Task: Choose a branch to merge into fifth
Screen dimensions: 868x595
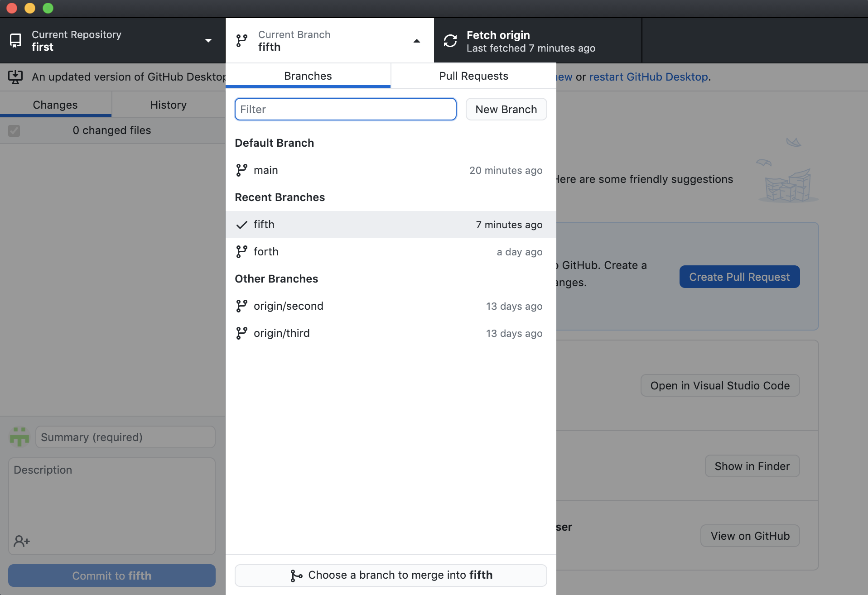Action: tap(391, 575)
